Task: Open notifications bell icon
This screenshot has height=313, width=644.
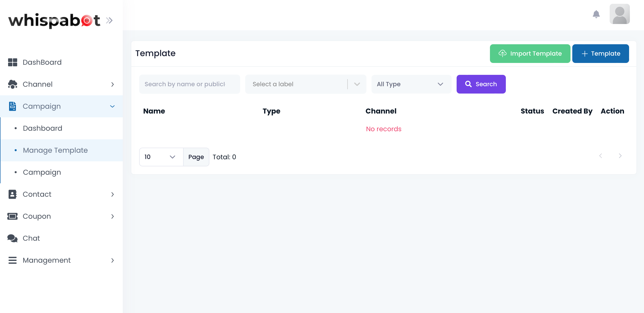Action: tap(596, 14)
